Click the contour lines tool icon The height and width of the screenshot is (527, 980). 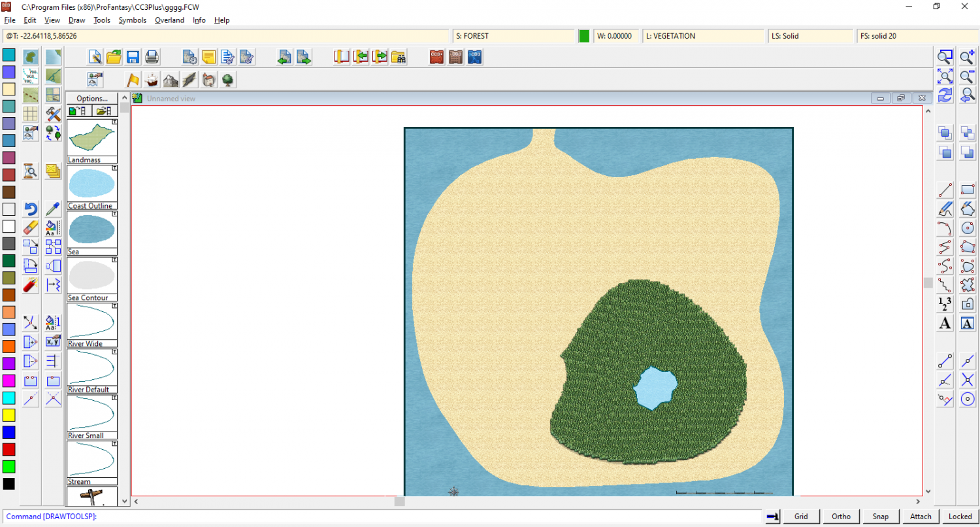tap(30, 76)
